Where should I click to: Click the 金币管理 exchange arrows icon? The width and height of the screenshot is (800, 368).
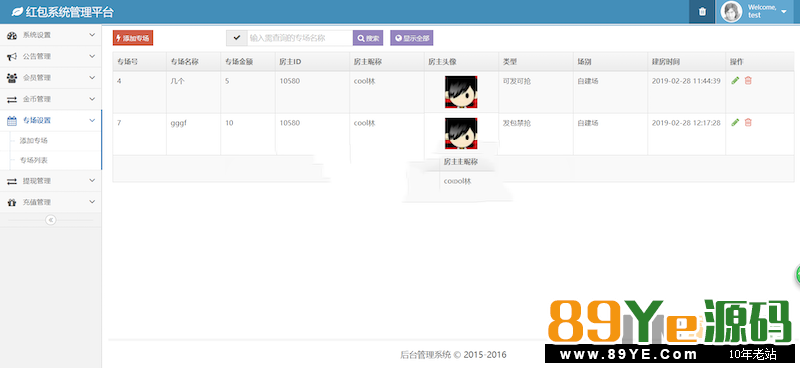[12, 99]
